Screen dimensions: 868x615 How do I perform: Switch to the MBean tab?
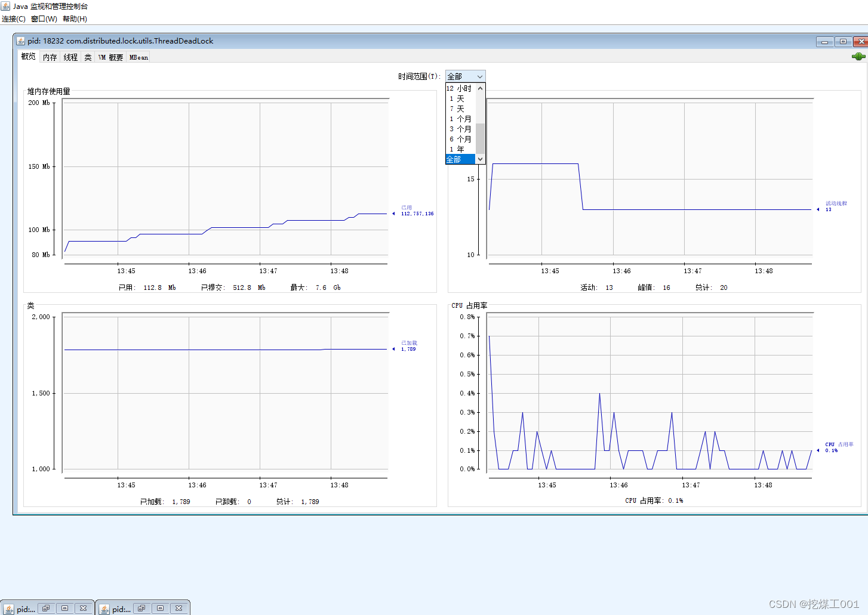[x=138, y=57]
